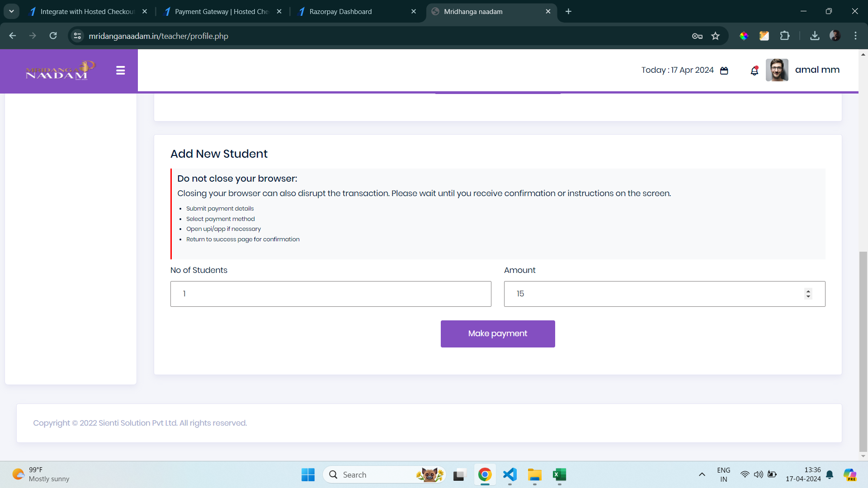868x488 pixels.
Task: View site information icon in address bar
Action: (78, 36)
